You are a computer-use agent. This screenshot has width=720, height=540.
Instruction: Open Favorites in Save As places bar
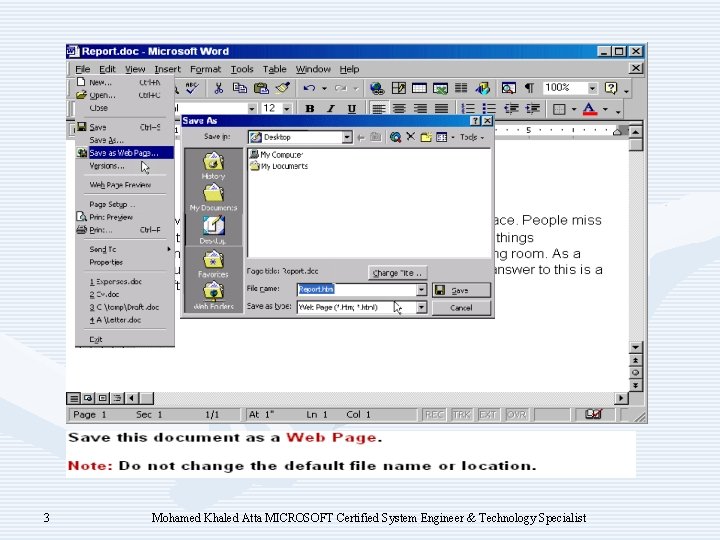coord(213,264)
